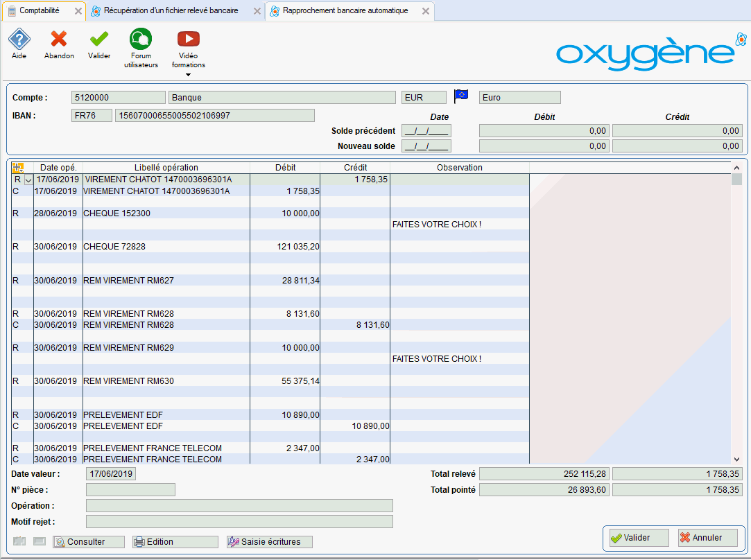Click the Consulter button
Image resolution: width=751 pixels, height=560 pixels.
[89, 542]
